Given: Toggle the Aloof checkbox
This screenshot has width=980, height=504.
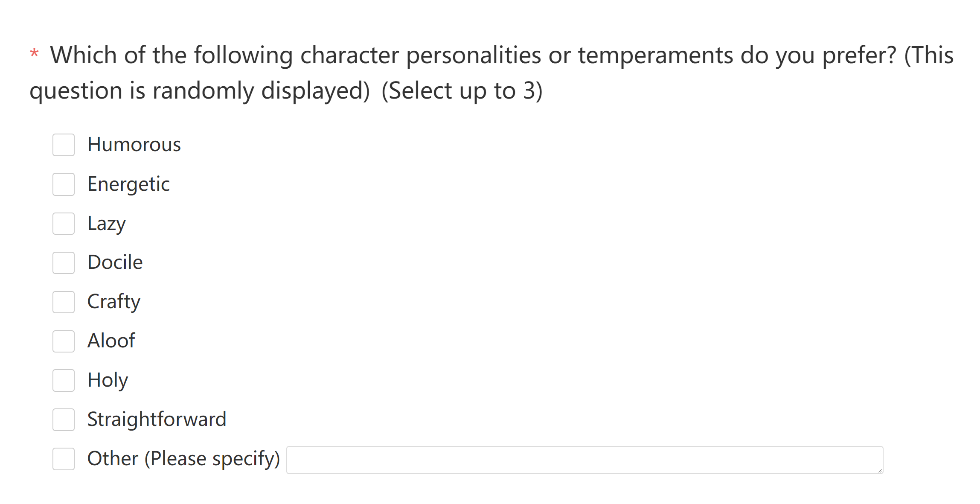Looking at the screenshot, I should point(64,341).
